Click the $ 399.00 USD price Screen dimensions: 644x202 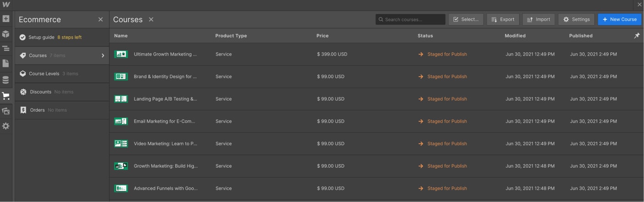[332, 54]
